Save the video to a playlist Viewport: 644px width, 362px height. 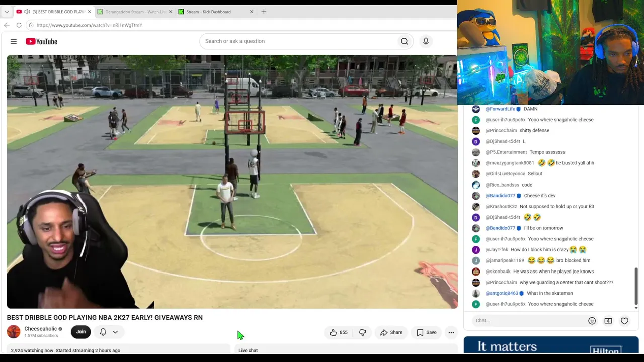coord(426,332)
